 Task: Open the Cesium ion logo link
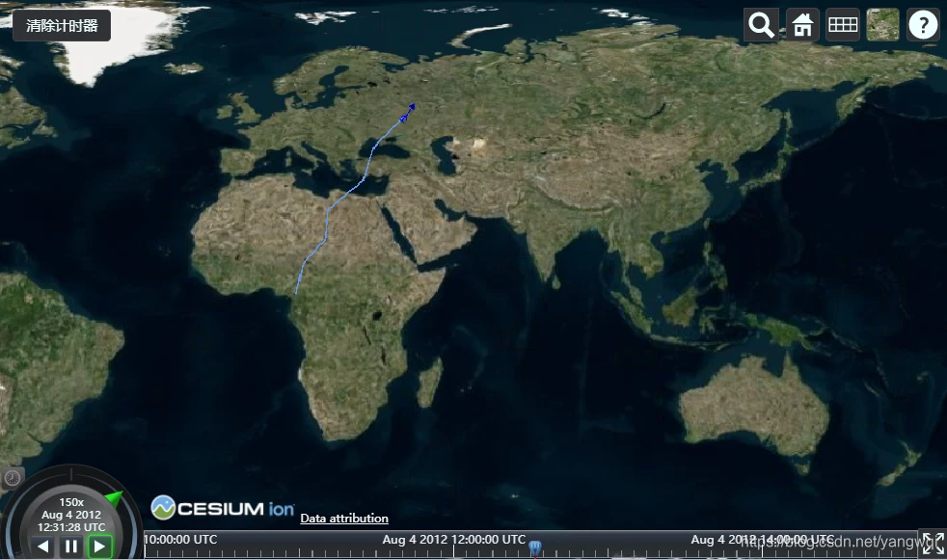[x=222, y=508]
